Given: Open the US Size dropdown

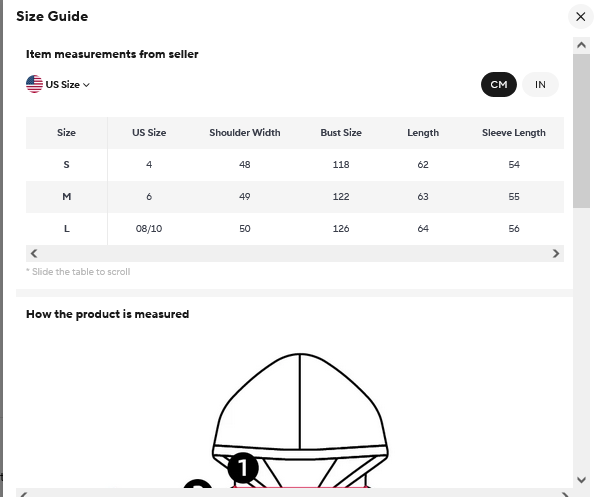Looking at the screenshot, I should tap(58, 84).
